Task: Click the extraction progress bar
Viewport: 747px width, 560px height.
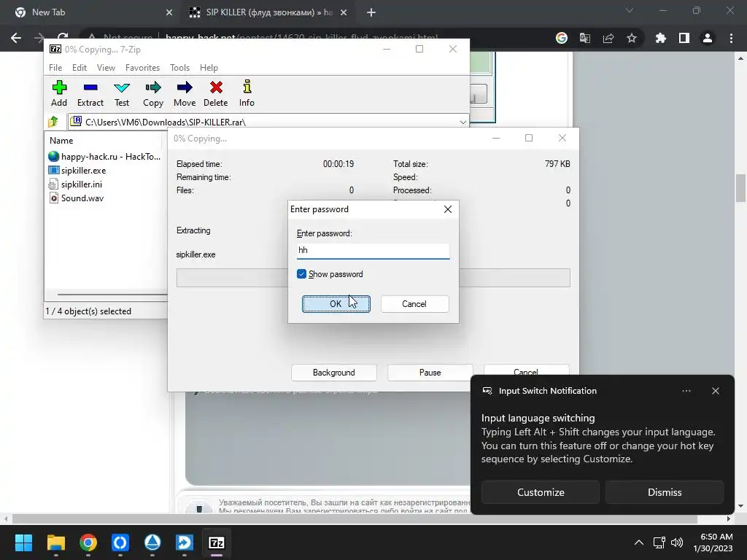Action: pos(373,278)
